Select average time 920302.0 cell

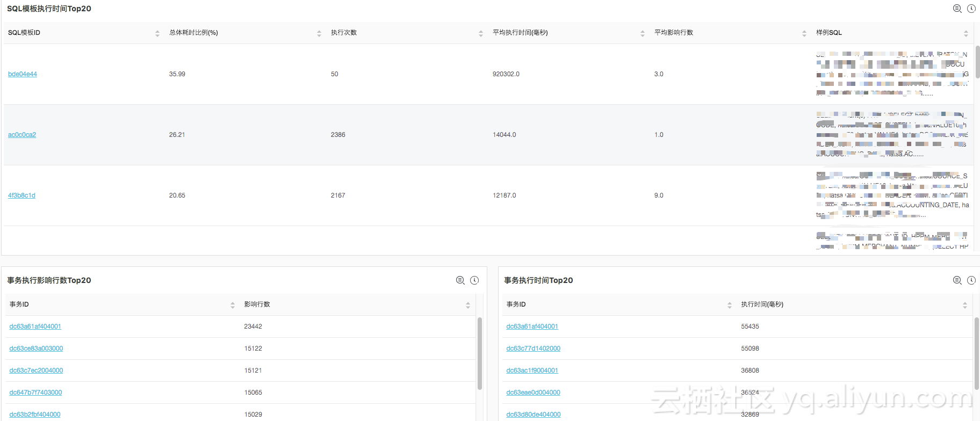tap(506, 74)
